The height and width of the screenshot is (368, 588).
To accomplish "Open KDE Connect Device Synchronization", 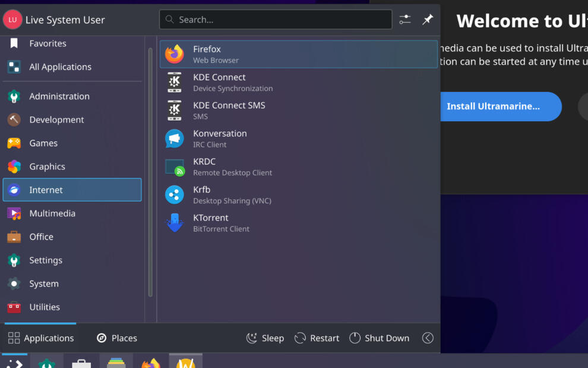I will click(299, 83).
